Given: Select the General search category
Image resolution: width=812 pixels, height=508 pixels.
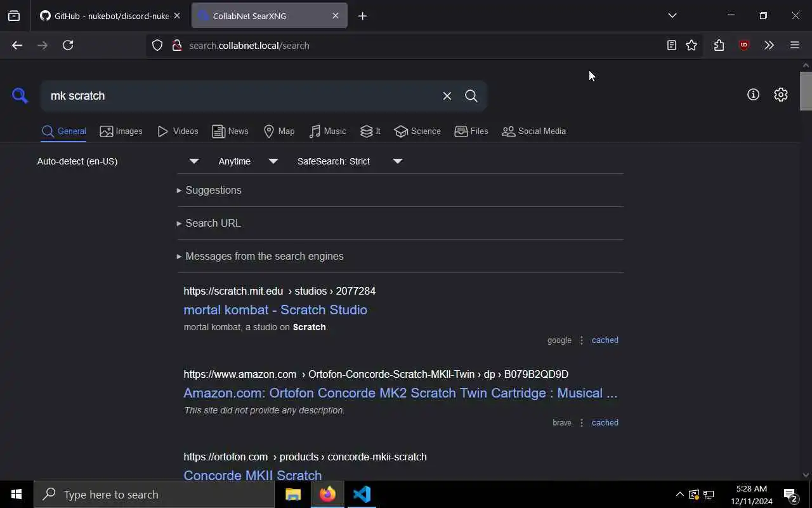Looking at the screenshot, I should coord(63,131).
